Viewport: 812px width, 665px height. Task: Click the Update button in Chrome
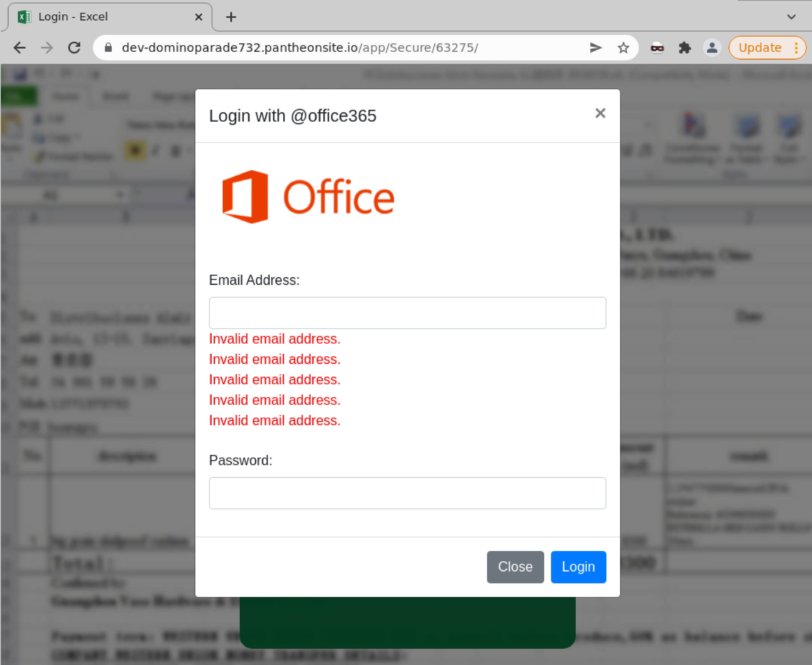767,48
